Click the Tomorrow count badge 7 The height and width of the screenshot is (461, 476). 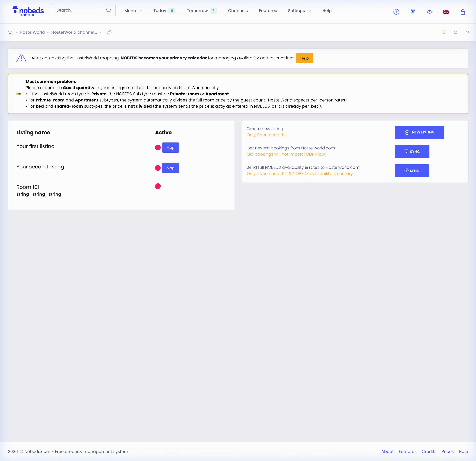213,11
